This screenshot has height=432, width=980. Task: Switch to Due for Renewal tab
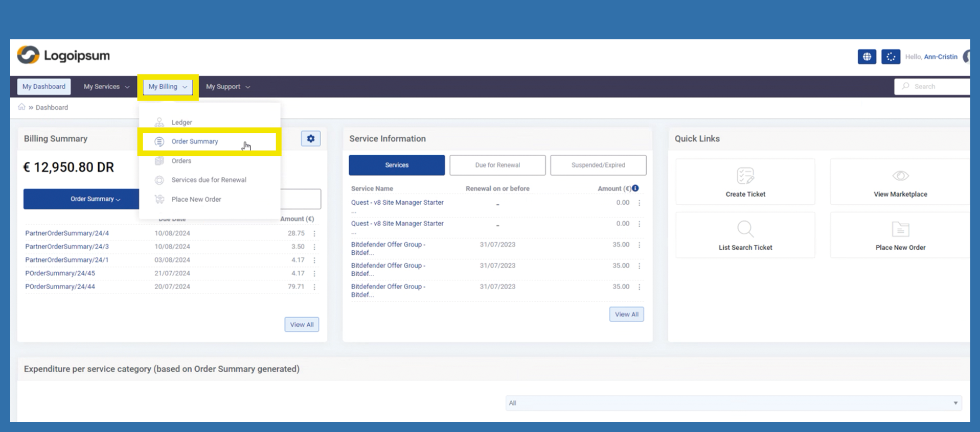click(x=497, y=165)
